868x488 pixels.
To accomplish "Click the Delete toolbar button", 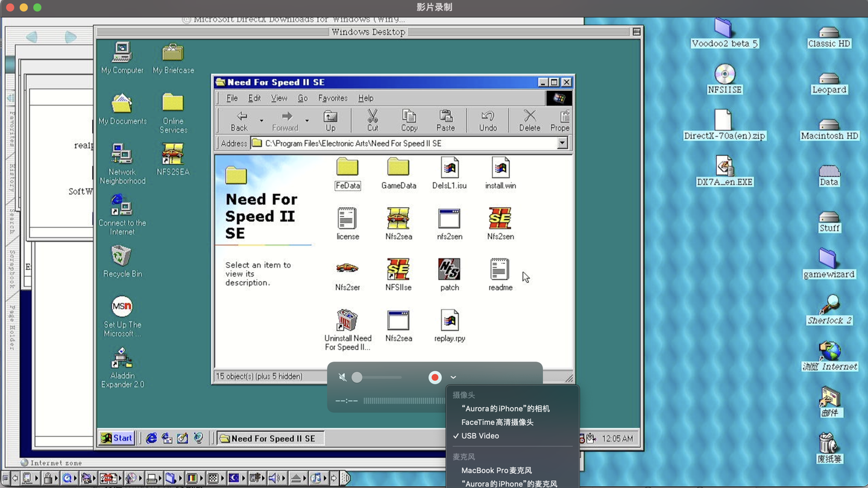I will click(x=529, y=120).
